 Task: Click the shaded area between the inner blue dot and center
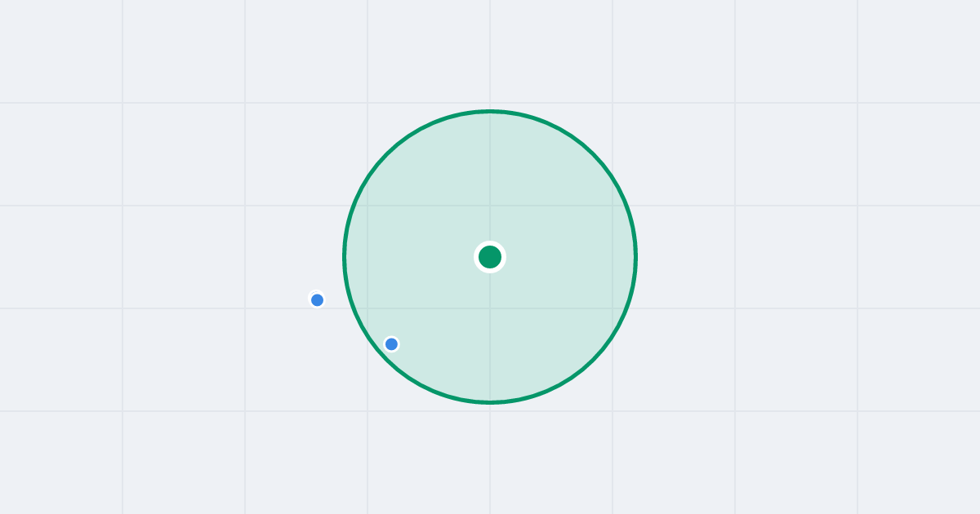(441, 300)
